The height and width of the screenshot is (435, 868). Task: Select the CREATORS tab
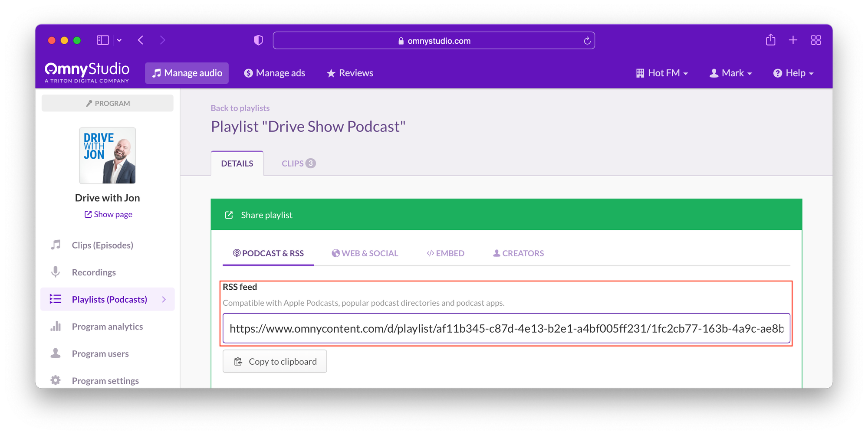point(519,253)
